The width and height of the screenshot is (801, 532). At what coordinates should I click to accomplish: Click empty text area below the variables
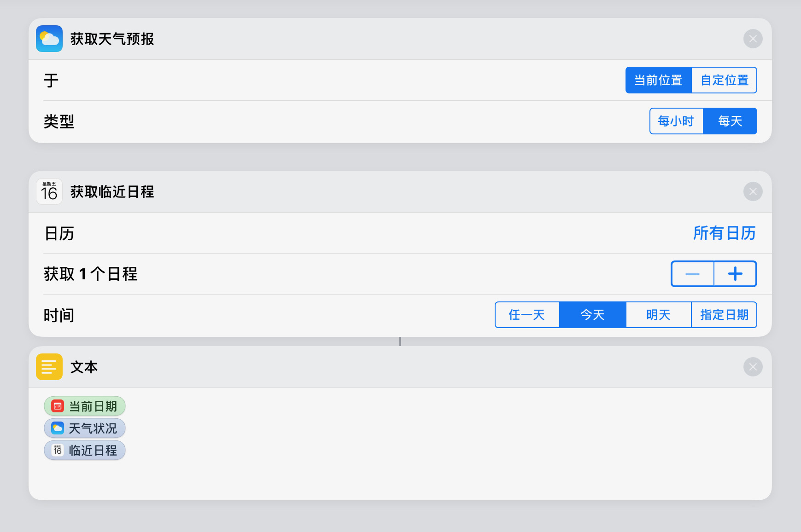click(x=400, y=479)
